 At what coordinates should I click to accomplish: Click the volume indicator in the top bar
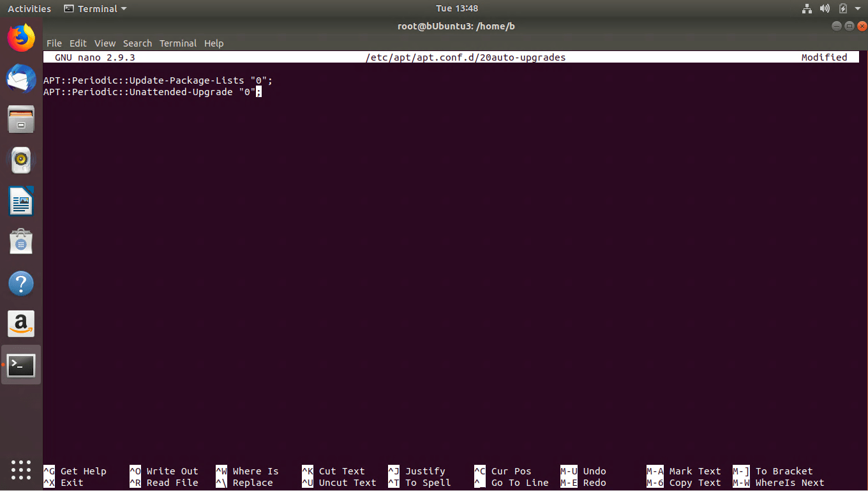tap(825, 8)
